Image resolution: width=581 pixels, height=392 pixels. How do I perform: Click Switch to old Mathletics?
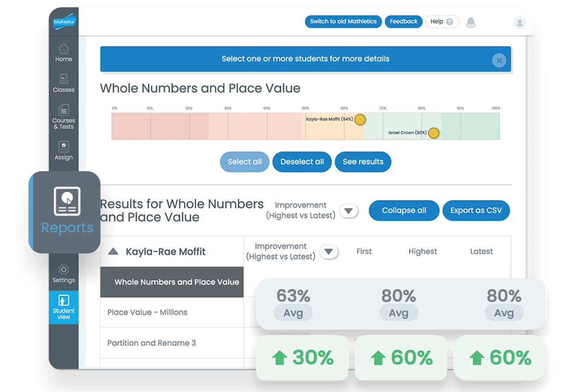(343, 22)
